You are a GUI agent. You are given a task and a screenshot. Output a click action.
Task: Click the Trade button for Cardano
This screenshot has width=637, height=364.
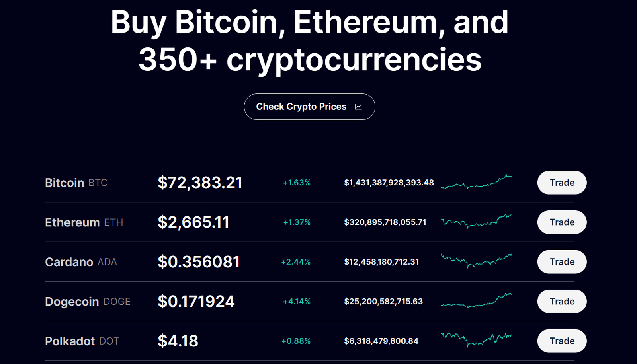pyautogui.click(x=561, y=262)
